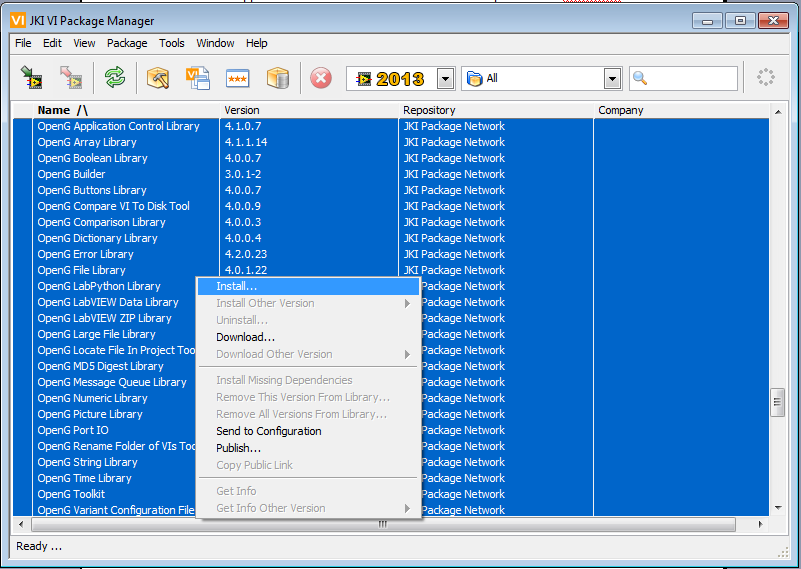
Task: Click the VI documents toolbar icon
Action: tap(198, 78)
